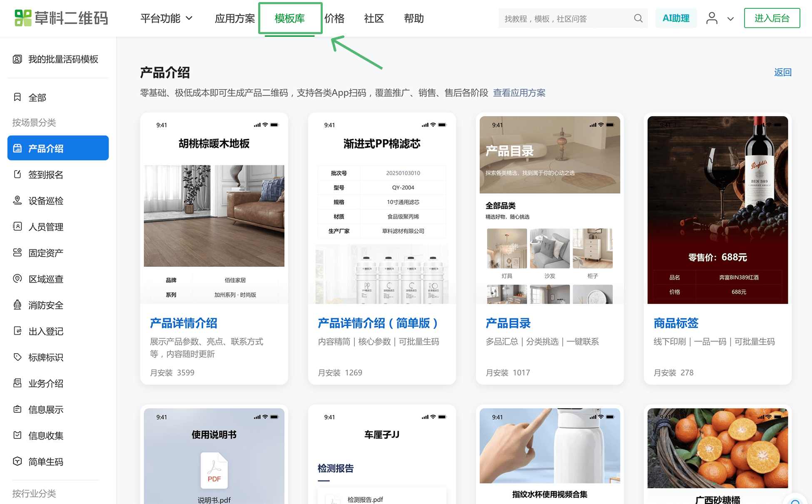Open 产品详情介绍（简单版）template title
This screenshot has height=504, width=812.
pos(379,323)
